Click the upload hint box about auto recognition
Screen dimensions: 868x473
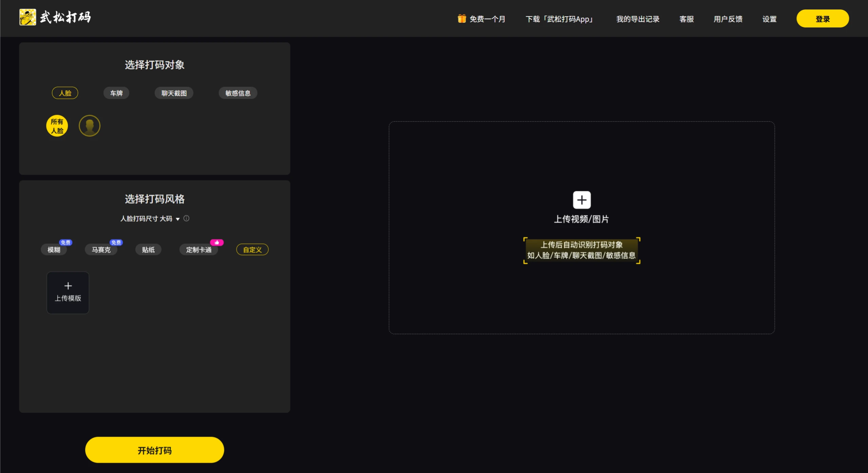pos(581,250)
